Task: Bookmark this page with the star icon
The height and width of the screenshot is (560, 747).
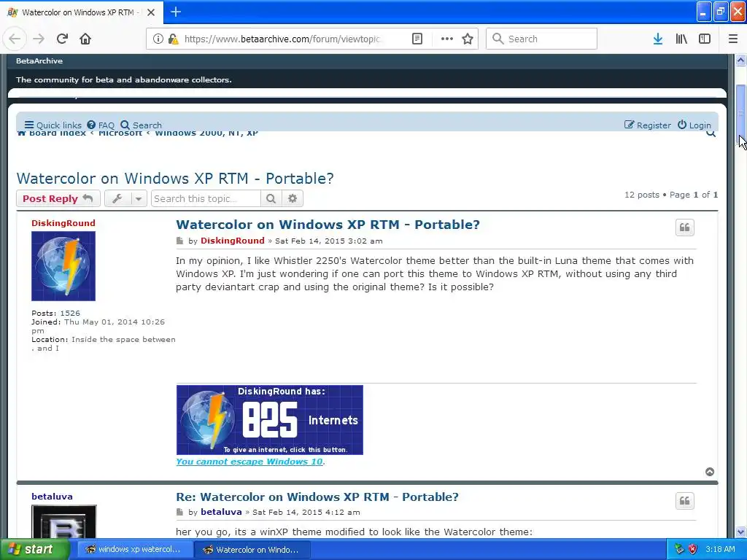Action: (x=468, y=39)
